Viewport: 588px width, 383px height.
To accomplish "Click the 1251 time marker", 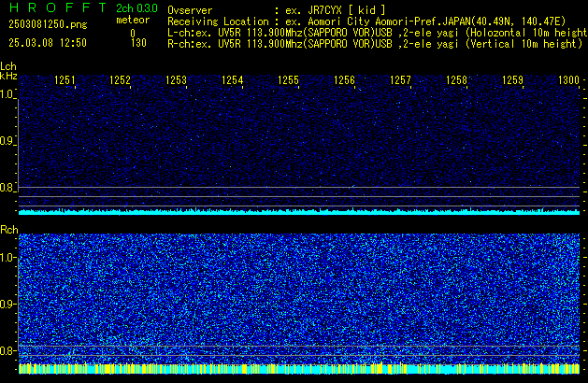I will [x=65, y=80].
